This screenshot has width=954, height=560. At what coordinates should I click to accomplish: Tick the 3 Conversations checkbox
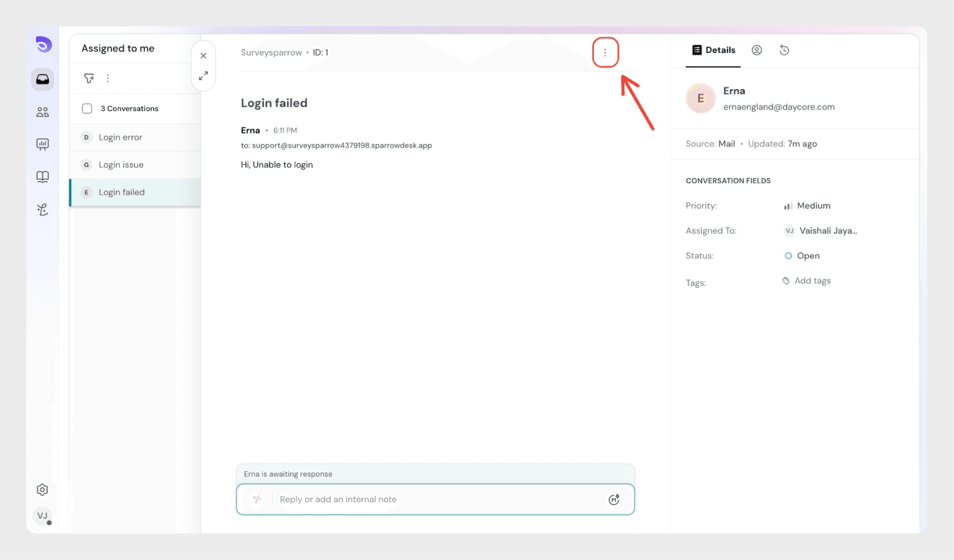87,108
